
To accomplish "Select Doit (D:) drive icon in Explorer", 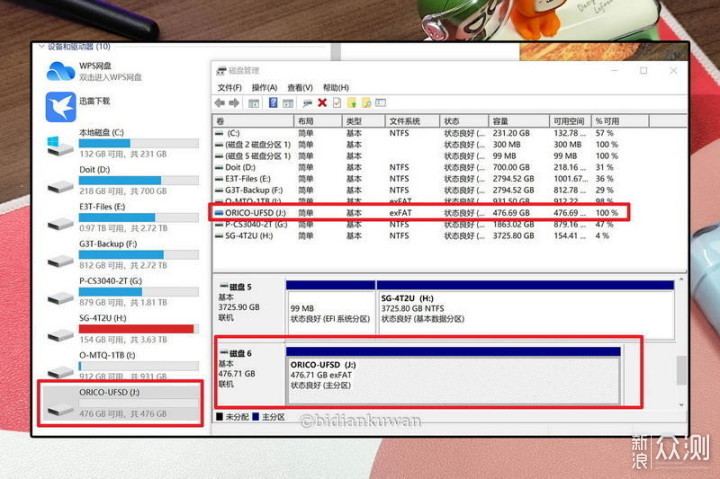I will click(60, 186).
